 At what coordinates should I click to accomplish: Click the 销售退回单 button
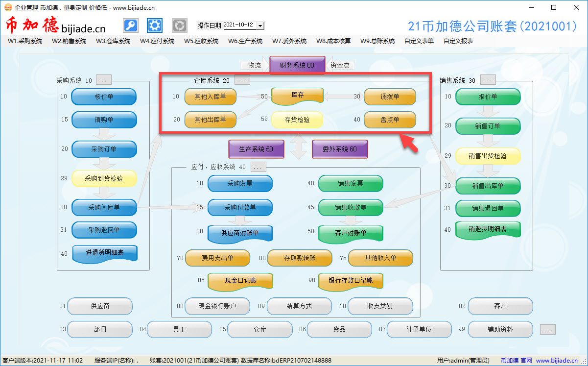pyautogui.click(x=488, y=208)
